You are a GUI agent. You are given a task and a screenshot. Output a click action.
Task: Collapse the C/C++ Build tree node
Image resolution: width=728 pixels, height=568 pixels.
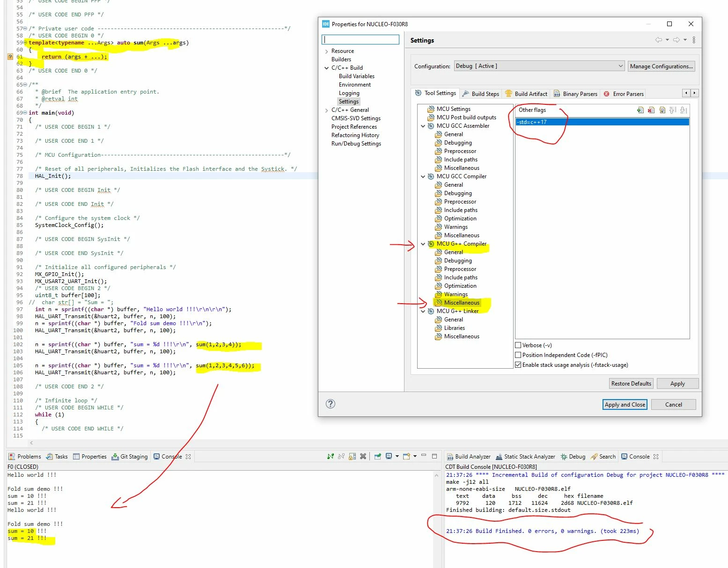[326, 68]
